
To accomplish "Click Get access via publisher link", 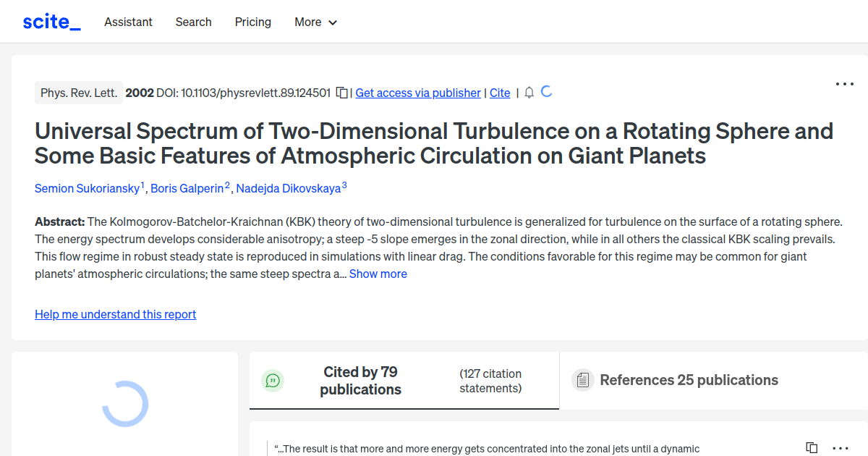I will click(x=417, y=93).
